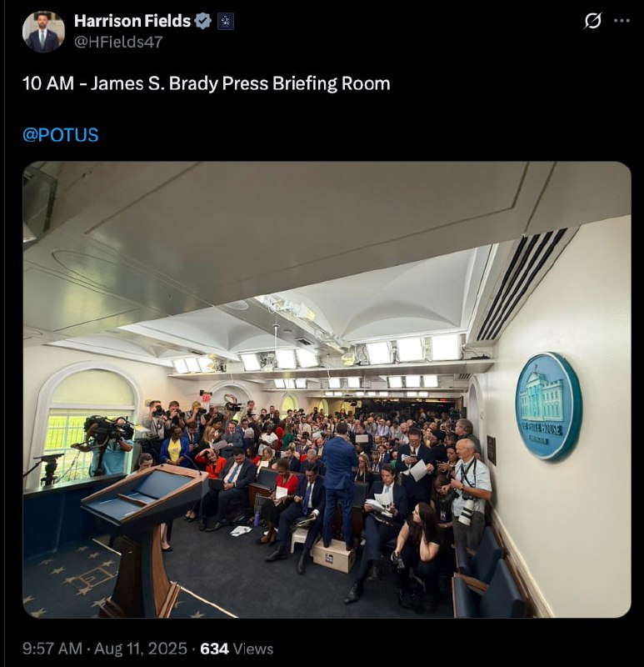This screenshot has height=667, width=644.
Task: Click the Grok slashed-circle icon
Action: coord(593,20)
